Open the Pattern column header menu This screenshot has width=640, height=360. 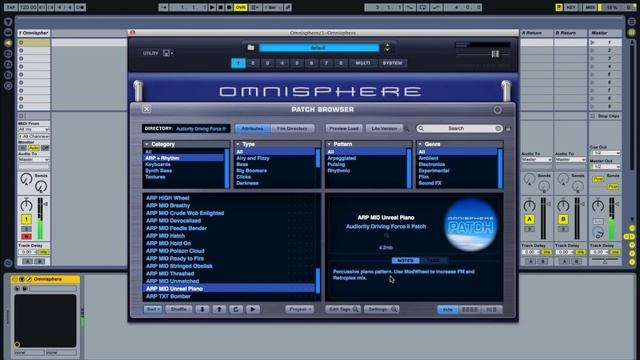coord(369,144)
